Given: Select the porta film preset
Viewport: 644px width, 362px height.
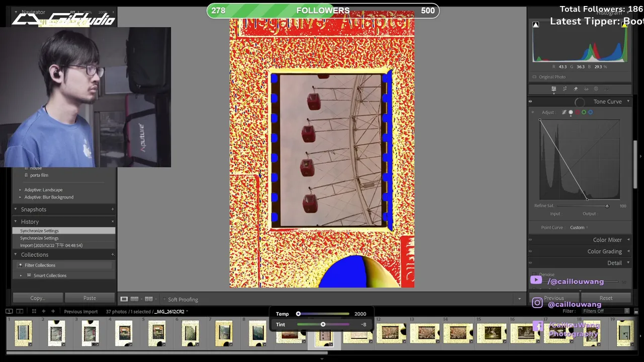Looking at the screenshot, I should [39, 175].
